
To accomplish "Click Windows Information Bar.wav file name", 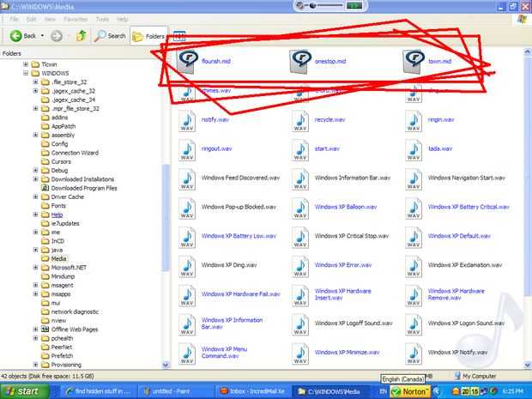I will [353, 178].
